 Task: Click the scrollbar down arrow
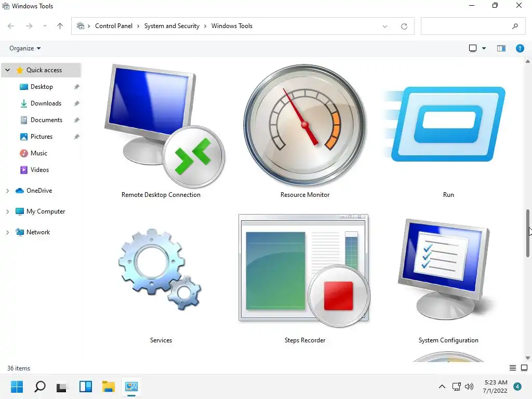click(x=528, y=358)
